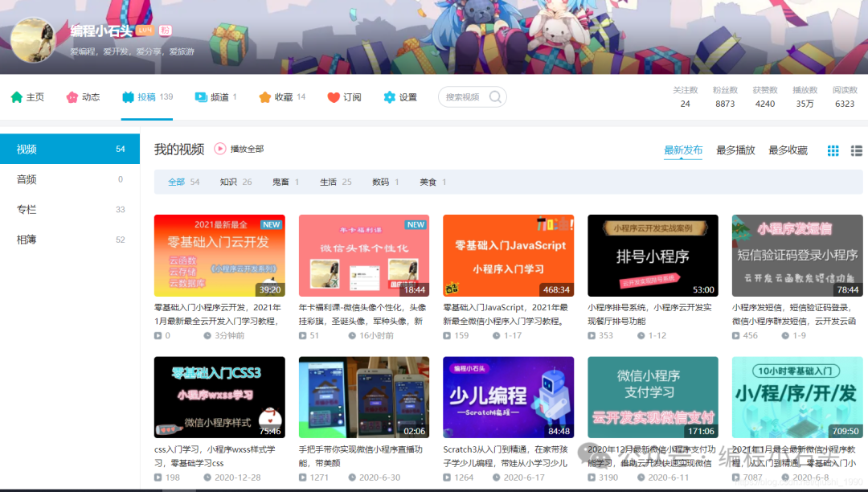This screenshot has height=492, width=868.
Task: Open the 小程序开发 10小时 video thumbnail
Action: click(797, 397)
